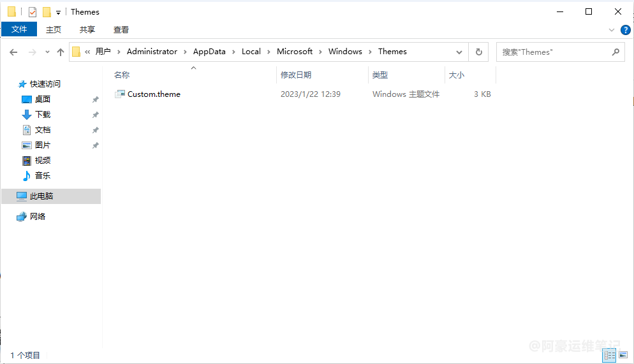Navigate to Windows in the breadcrumb

coord(345,51)
